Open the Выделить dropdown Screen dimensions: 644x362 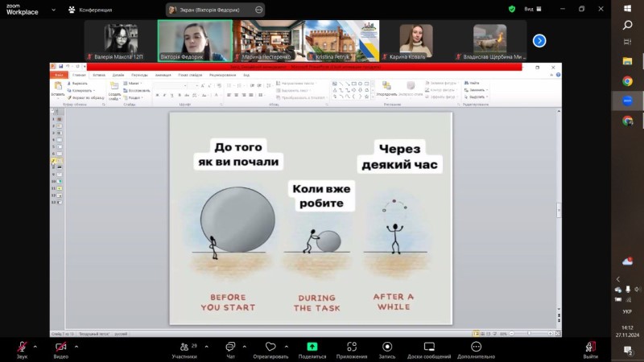pos(476,97)
